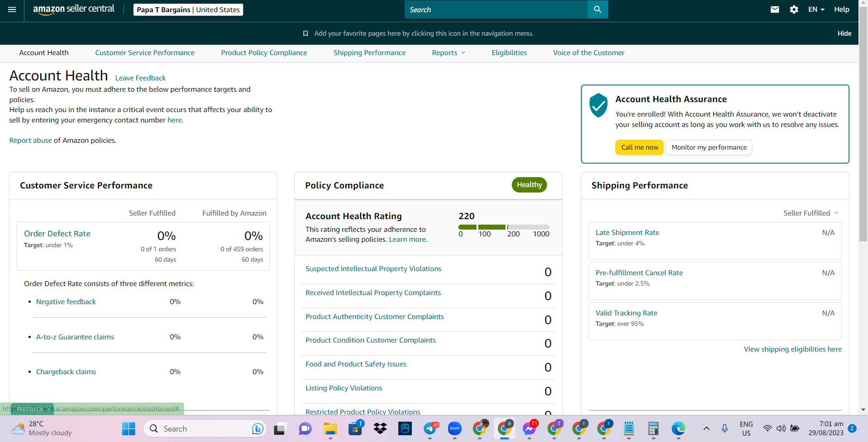Viewport: 868px width, 442px height.
Task: Open the notification count badge
Action: 852,428
